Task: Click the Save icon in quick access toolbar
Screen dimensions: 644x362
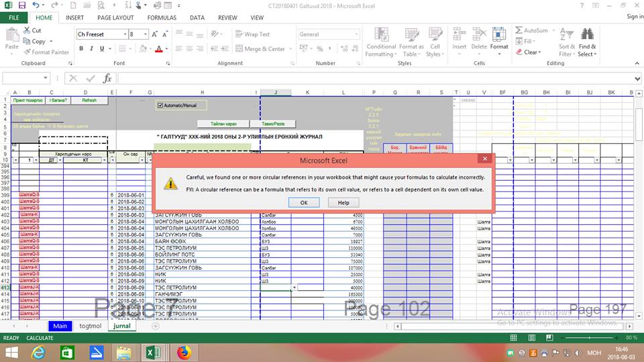Action: pyautogui.click(x=21, y=5)
